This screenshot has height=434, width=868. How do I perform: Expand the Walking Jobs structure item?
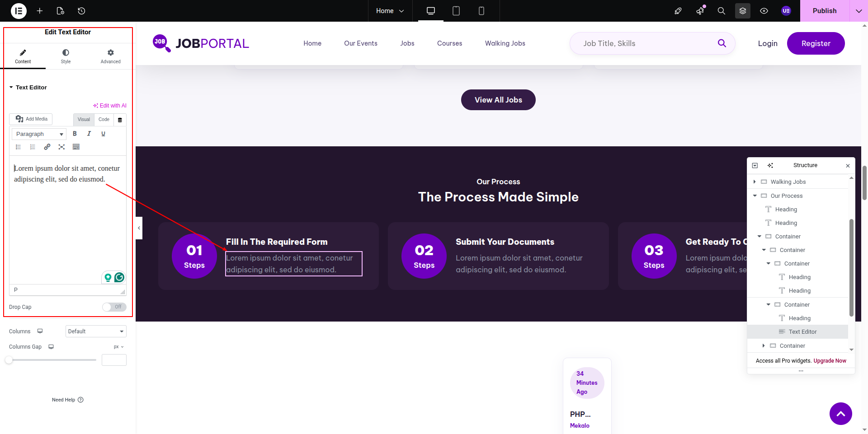755,182
